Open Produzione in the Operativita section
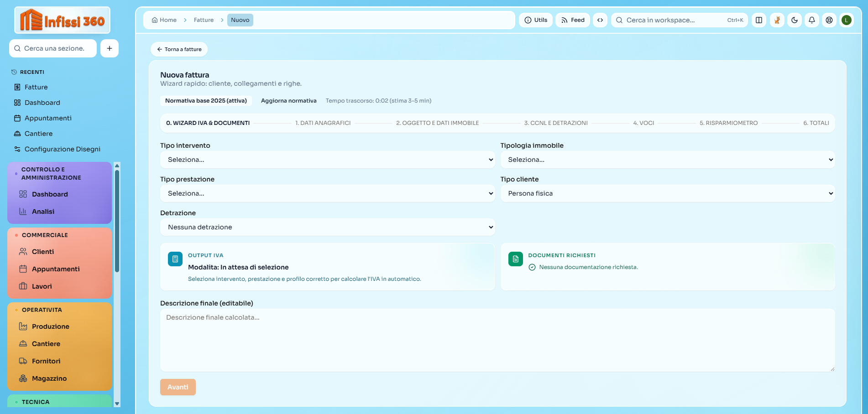Viewport: 868px width, 414px height. 50,326
